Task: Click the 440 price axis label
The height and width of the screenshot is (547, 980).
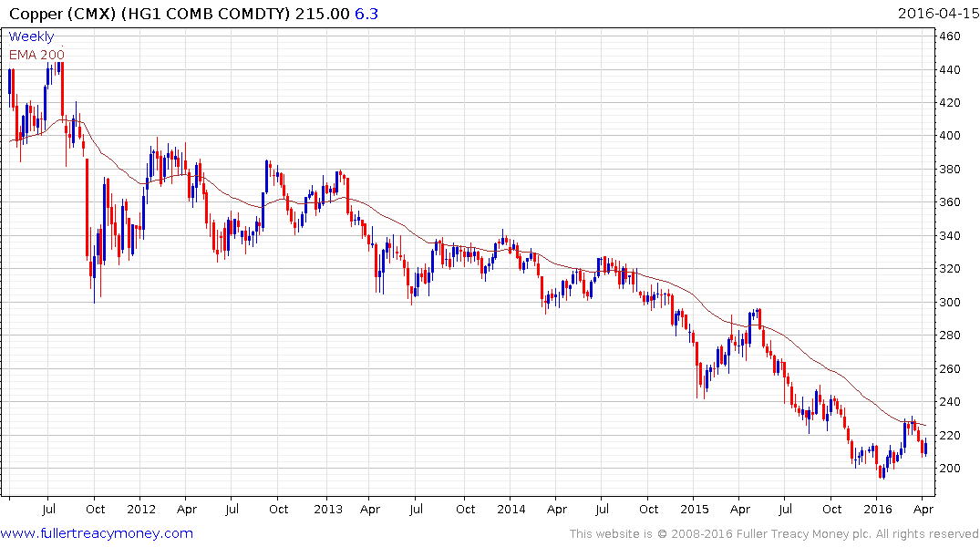Action: [x=950, y=69]
